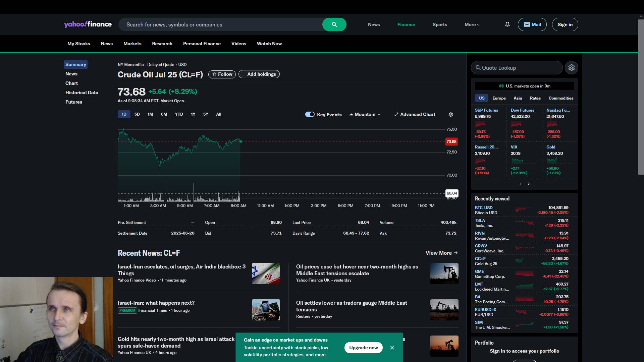Follow Crude Oil with star button

coord(222,74)
